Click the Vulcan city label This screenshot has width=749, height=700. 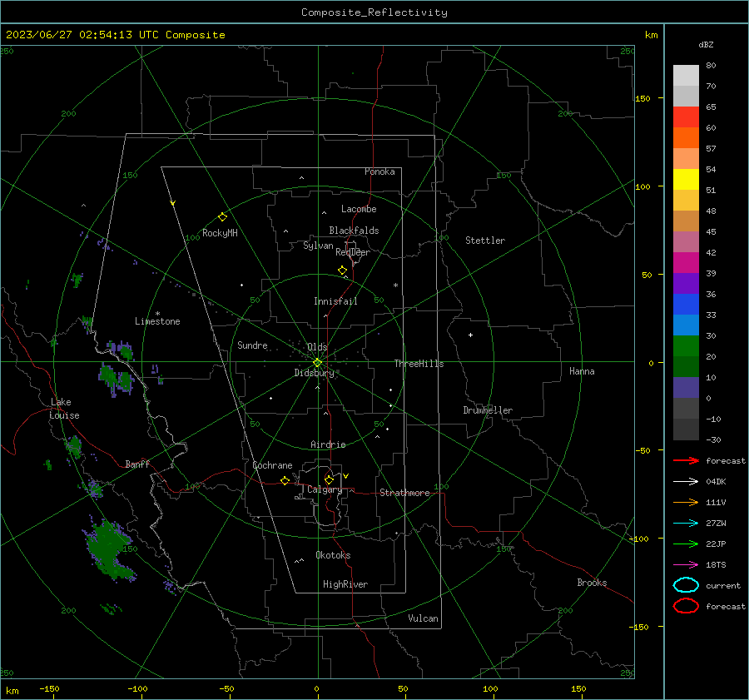423,618
